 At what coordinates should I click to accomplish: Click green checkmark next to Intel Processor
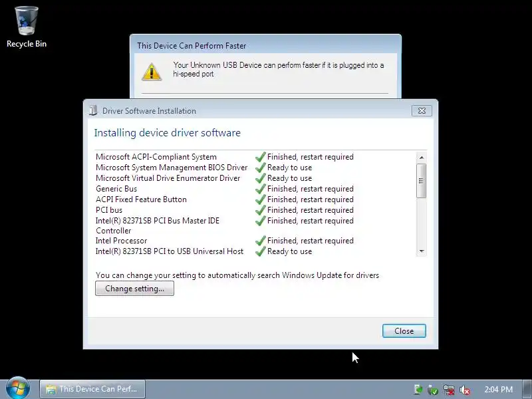click(x=260, y=241)
